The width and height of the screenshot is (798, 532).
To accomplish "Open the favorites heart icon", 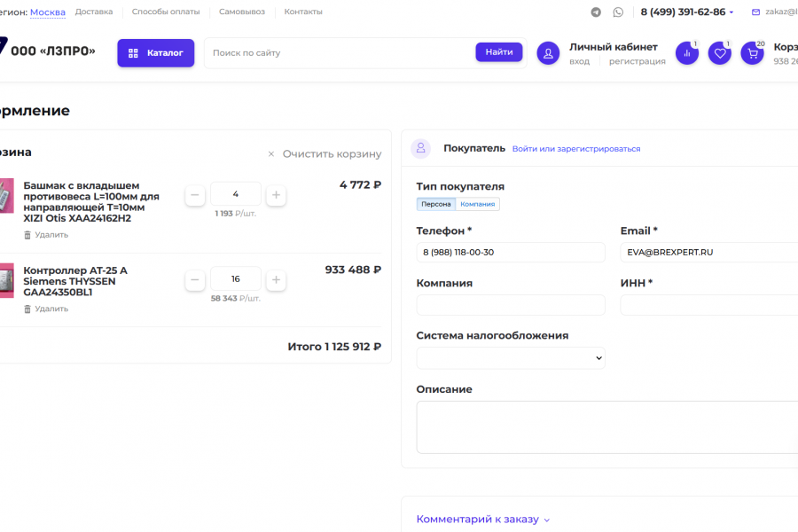I will point(719,53).
